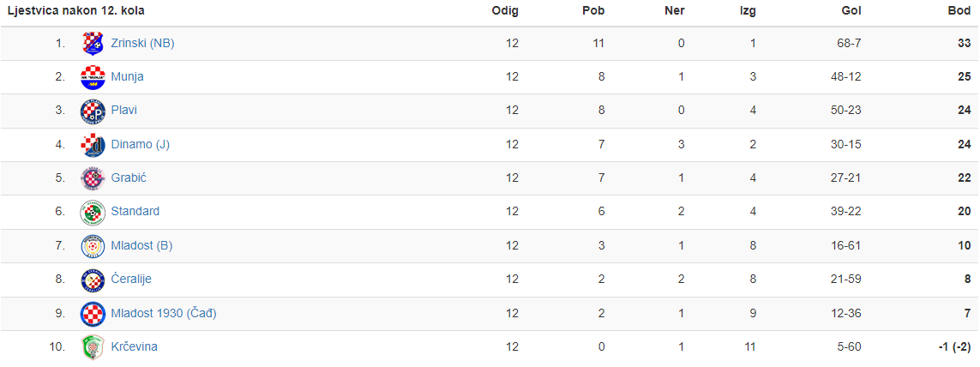The height and width of the screenshot is (367, 980).
Task: Click the Zrinski (NB) club crest
Action: click(93, 43)
